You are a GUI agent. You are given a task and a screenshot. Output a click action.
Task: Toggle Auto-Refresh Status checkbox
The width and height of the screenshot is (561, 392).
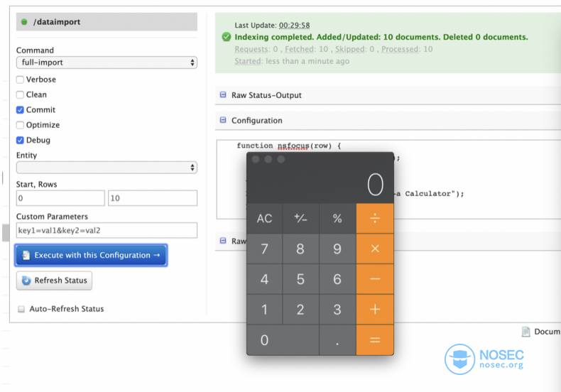point(21,309)
